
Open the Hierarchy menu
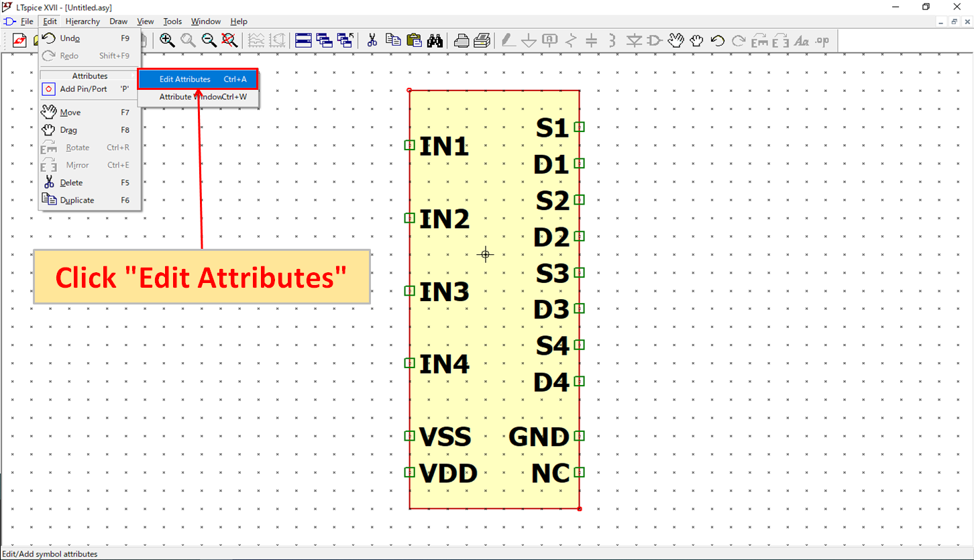pyautogui.click(x=83, y=21)
